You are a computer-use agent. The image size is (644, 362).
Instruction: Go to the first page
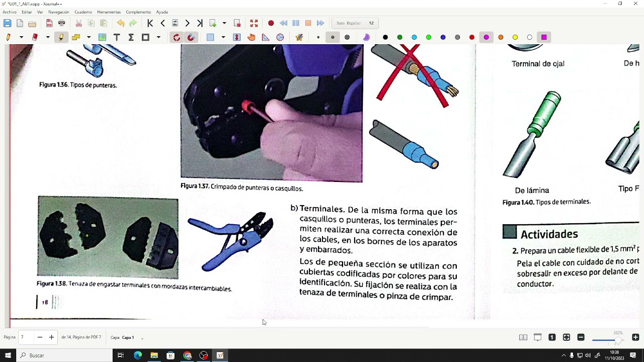pos(150,23)
